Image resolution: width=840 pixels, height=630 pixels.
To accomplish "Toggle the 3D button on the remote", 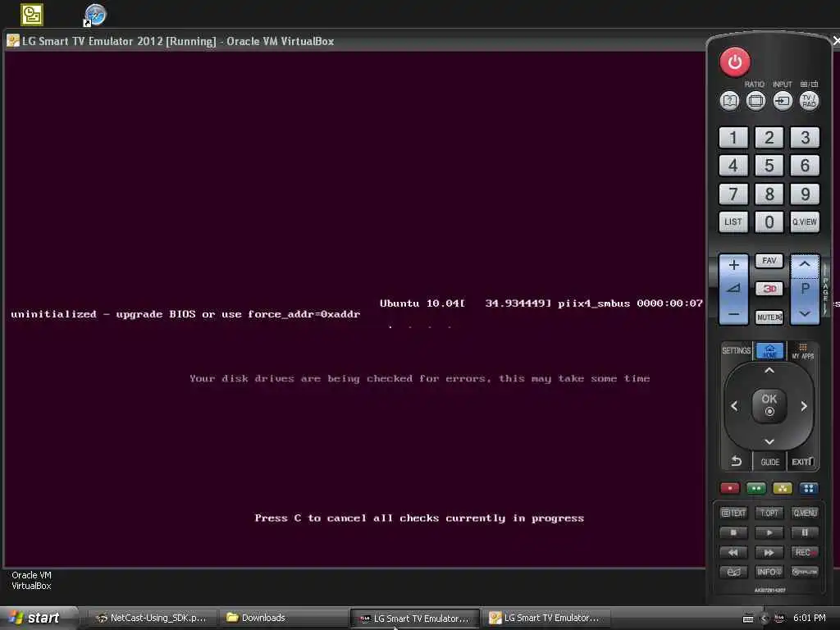I will pyautogui.click(x=769, y=289).
